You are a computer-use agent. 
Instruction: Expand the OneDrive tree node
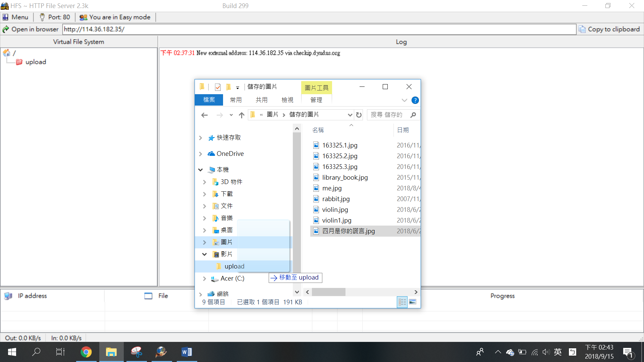(x=201, y=154)
